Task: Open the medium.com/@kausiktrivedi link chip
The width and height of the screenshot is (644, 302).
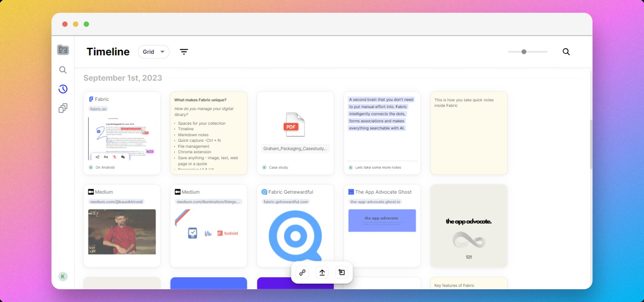Action: click(116, 202)
